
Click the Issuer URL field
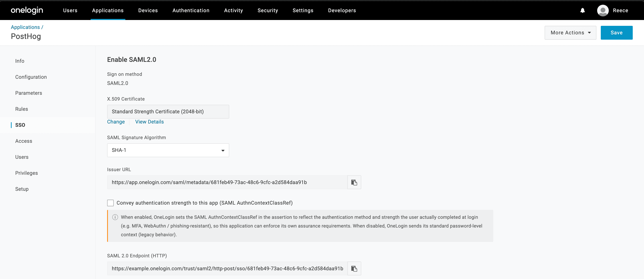tap(227, 182)
